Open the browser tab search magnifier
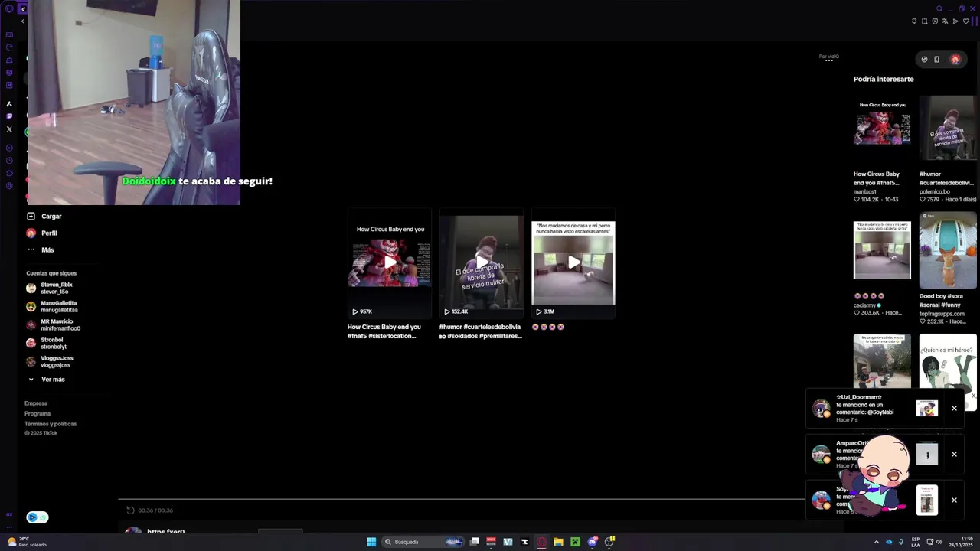The width and height of the screenshot is (980, 551). (939, 8)
